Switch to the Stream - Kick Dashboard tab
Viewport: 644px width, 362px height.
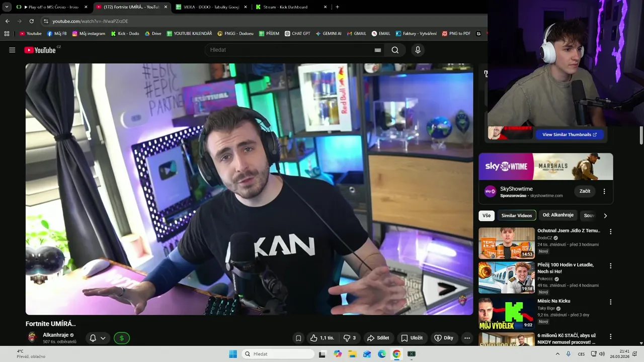click(291, 7)
